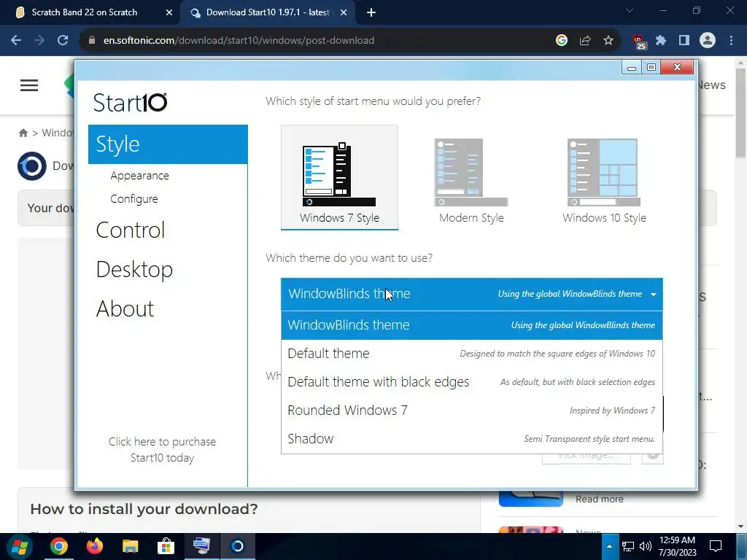Image resolution: width=747 pixels, height=560 pixels.
Task: Open Microsoft Store from taskbar
Action: coord(166,547)
